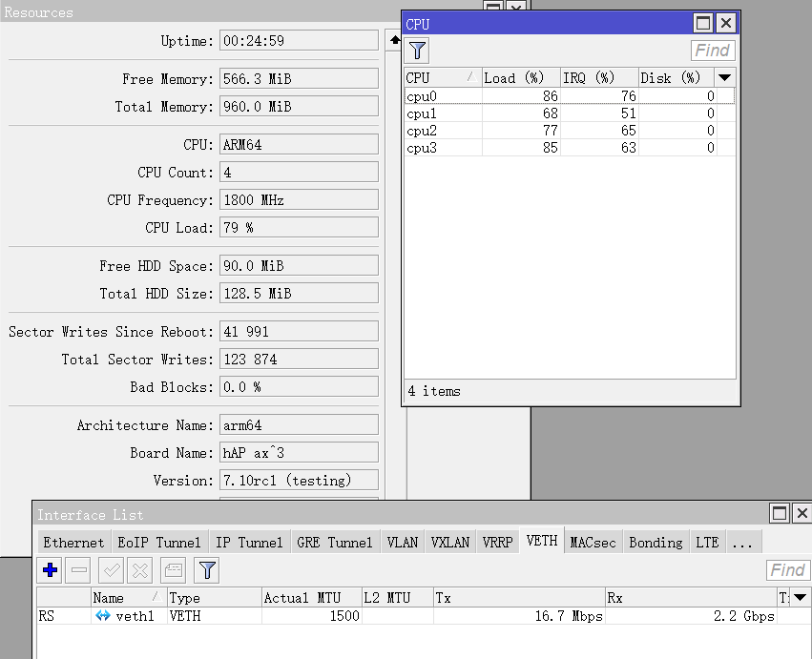
Task: Open the filter funnel in Interface List
Action: point(207,570)
